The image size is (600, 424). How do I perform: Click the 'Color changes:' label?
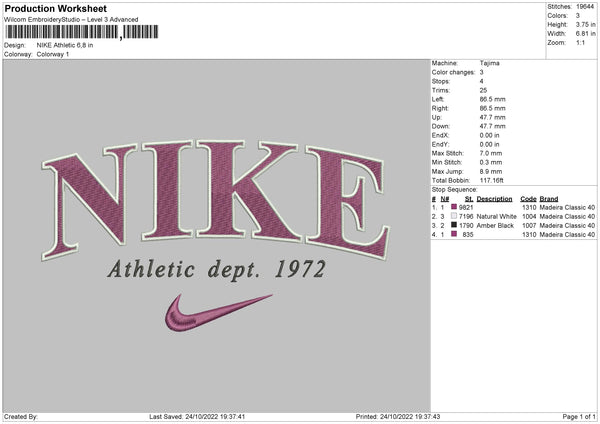point(453,72)
